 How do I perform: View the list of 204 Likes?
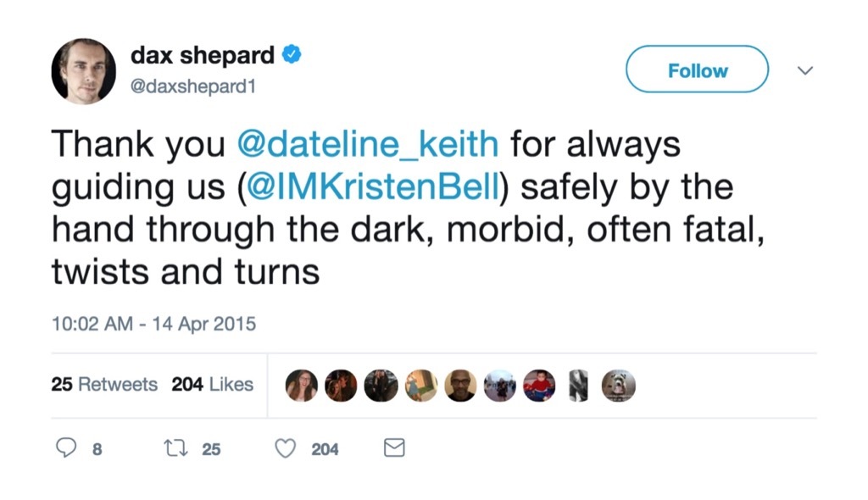pos(213,384)
